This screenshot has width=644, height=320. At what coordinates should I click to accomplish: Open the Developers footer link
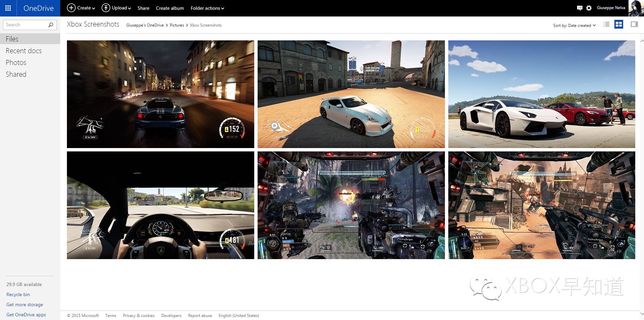171,316
